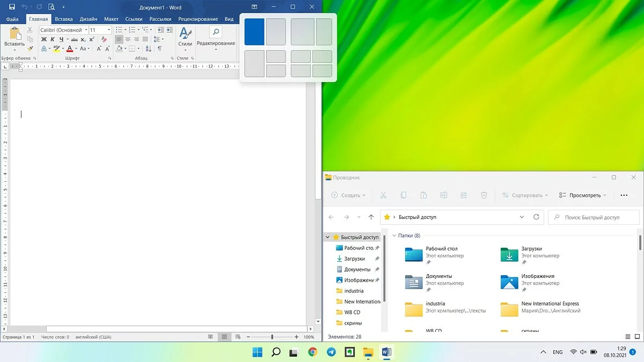Expand the Сортировать dropdown in Explorer
Screen dimensions: 644x362
point(525,195)
